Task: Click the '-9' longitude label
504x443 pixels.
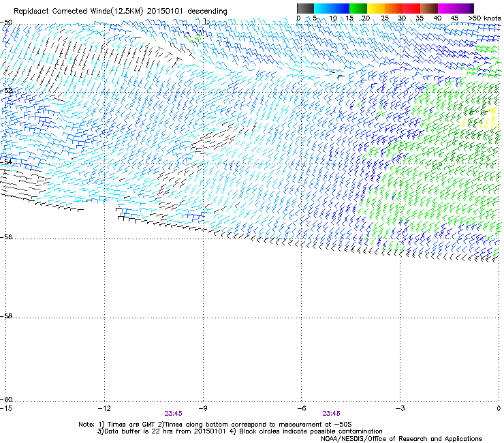Action: tap(202, 408)
